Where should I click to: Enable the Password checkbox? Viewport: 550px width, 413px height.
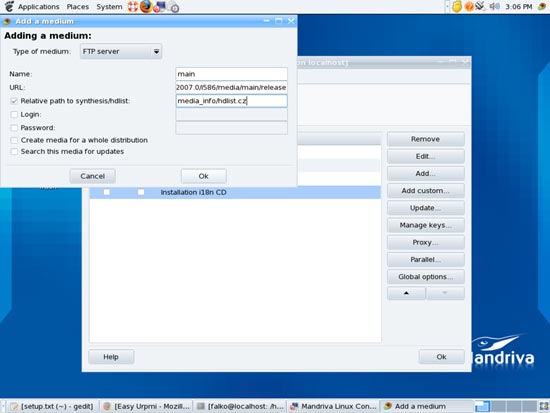tap(14, 128)
